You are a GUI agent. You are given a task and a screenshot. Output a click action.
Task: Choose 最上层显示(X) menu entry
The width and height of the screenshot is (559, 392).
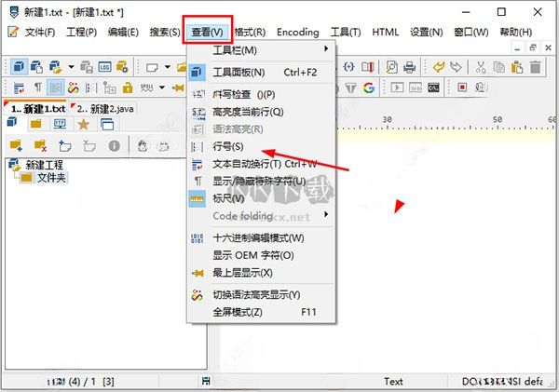261,273
